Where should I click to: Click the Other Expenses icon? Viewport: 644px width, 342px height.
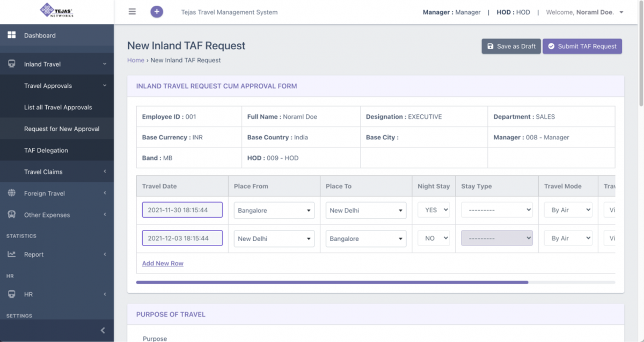click(x=11, y=214)
